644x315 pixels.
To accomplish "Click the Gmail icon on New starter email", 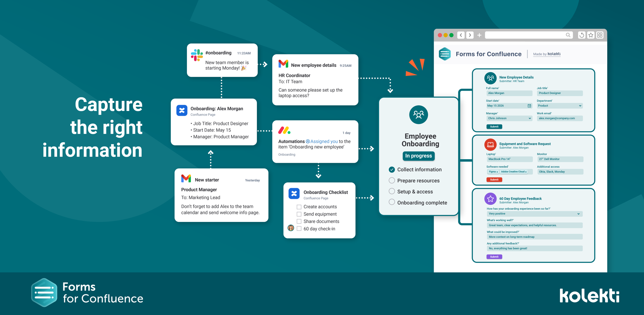I will (186, 178).
